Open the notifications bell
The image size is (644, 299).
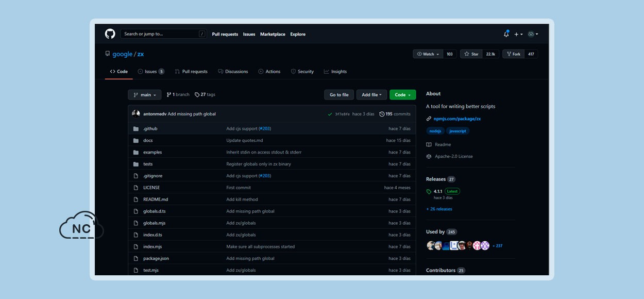tap(506, 34)
